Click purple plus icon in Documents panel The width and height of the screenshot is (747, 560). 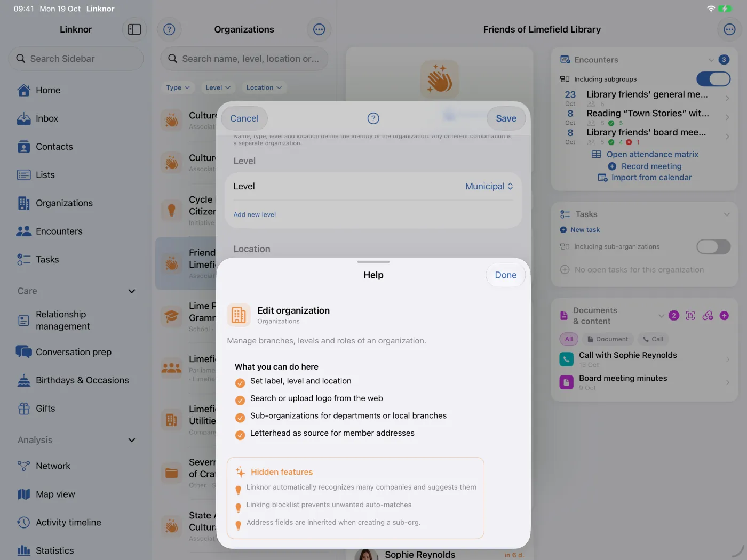(724, 316)
